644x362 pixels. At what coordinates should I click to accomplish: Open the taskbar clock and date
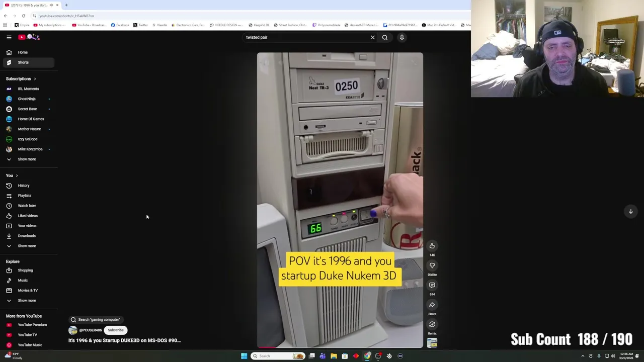(x=626, y=356)
